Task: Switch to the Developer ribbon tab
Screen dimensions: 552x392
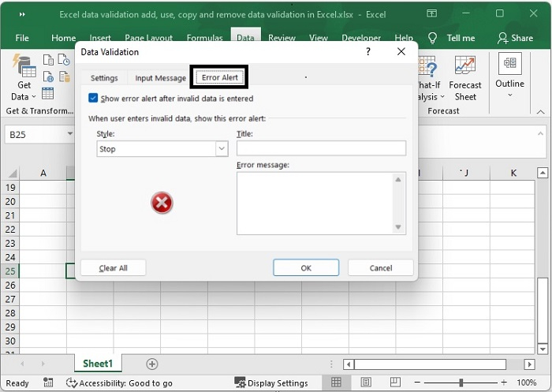Action: [x=361, y=38]
